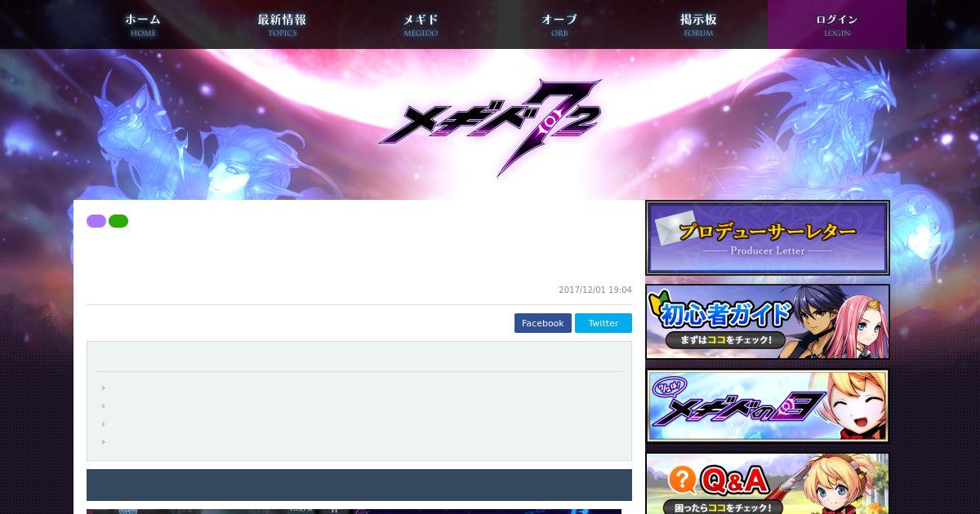The height and width of the screenshot is (514, 980).
Task: Go to 最新情報 TOPICS page
Action: tap(282, 24)
